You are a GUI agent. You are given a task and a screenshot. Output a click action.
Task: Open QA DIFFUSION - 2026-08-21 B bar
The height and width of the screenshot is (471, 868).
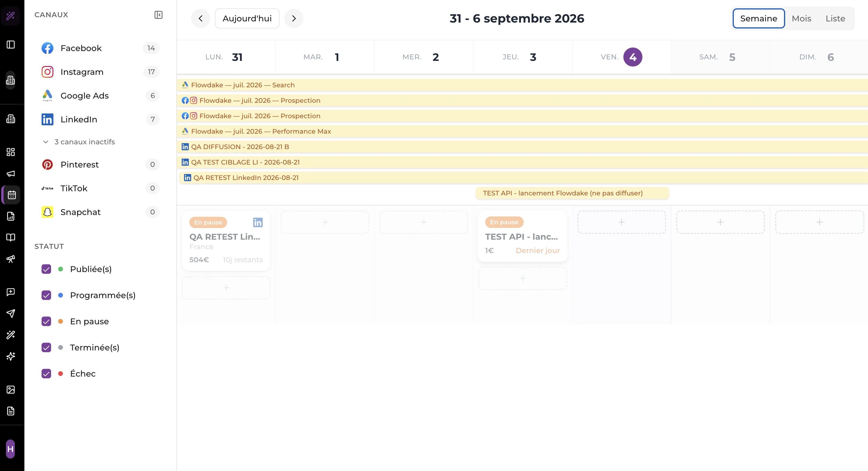[522, 147]
